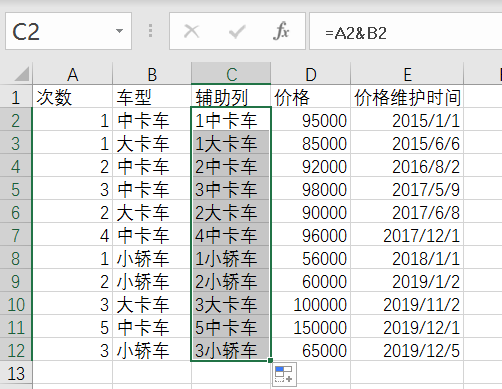Select cell C11 showing 5中卡车
The width and height of the screenshot is (502, 389).
point(231,326)
